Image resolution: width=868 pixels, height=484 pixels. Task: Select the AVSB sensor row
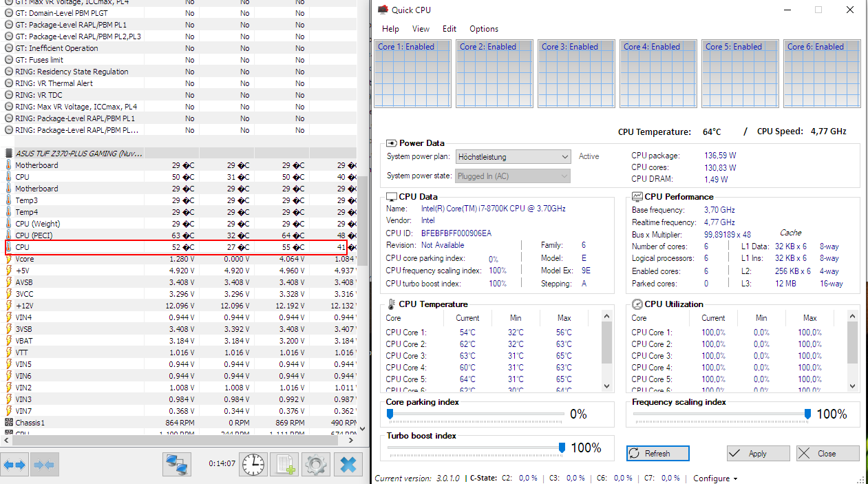tap(179, 282)
